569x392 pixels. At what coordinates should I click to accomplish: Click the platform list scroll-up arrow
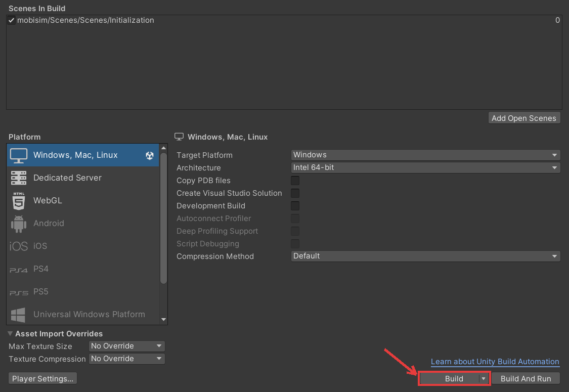pyautogui.click(x=164, y=148)
